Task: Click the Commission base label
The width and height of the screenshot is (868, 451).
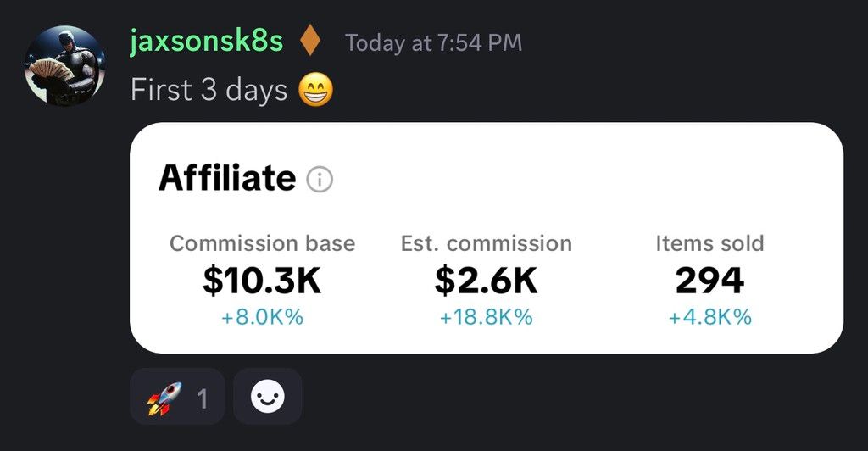Action: click(x=262, y=243)
